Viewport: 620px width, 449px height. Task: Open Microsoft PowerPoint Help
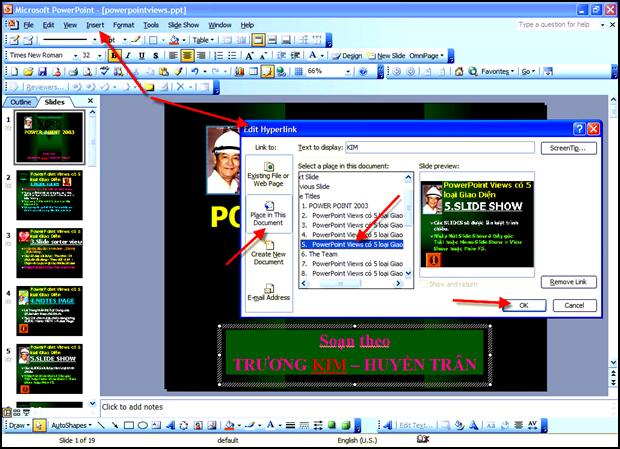(363, 72)
